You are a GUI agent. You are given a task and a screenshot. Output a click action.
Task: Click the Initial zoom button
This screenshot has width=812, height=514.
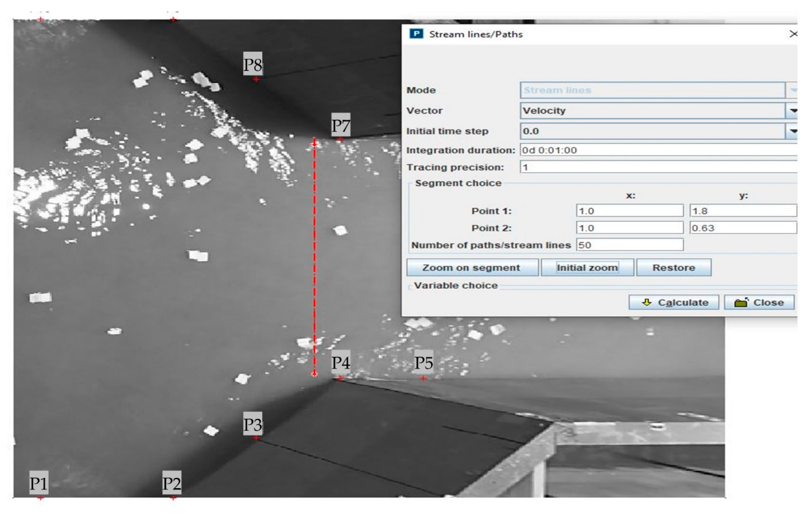click(587, 268)
